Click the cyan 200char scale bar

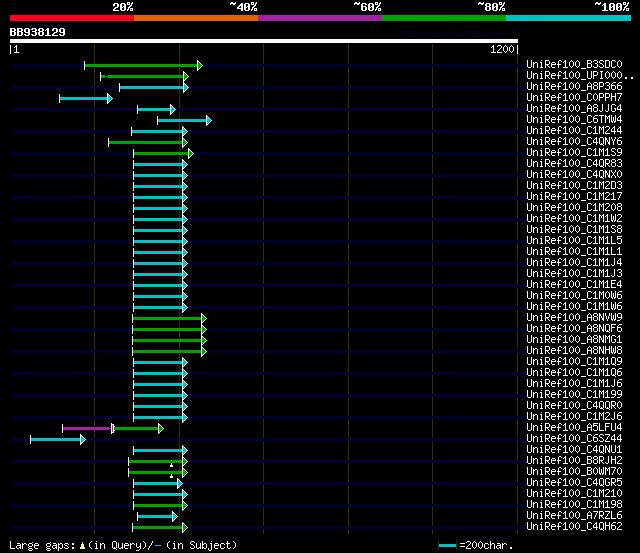(447, 546)
